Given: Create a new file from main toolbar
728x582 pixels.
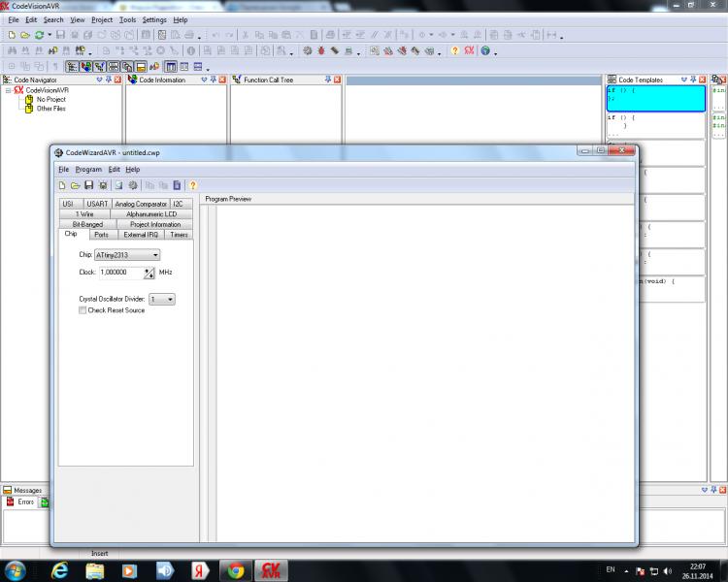Looking at the screenshot, I should coord(12,35).
